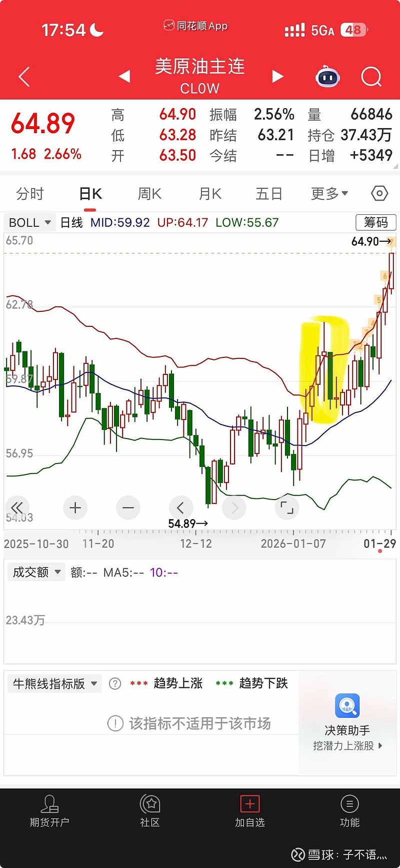Open 期货开户 account icon

49,804
